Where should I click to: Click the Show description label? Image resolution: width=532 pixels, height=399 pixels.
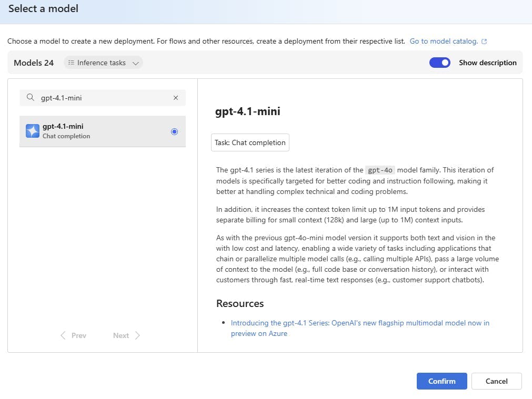[x=488, y=63]
